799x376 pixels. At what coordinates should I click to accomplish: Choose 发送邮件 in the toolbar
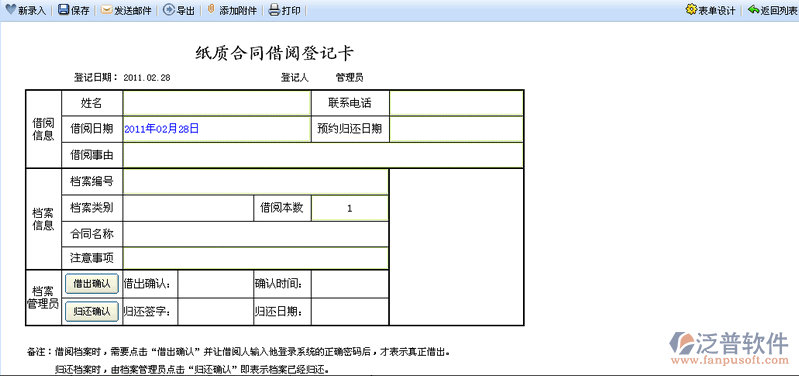point(132,11)
